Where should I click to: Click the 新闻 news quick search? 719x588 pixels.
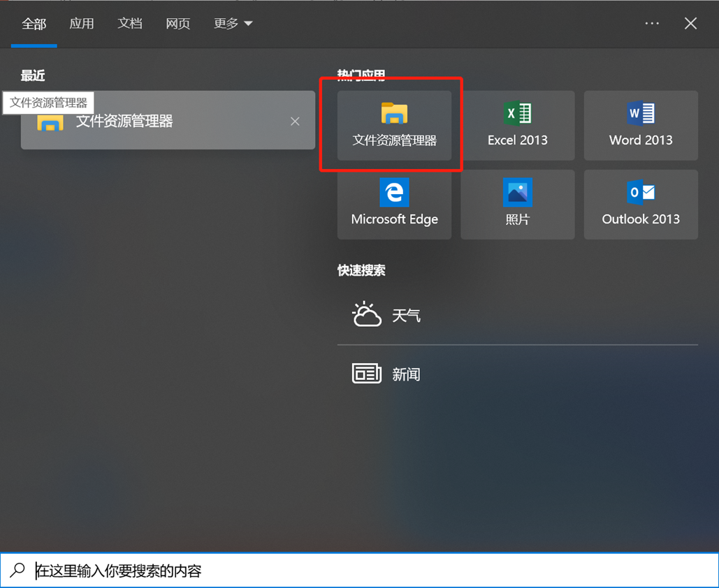point(518,374)
